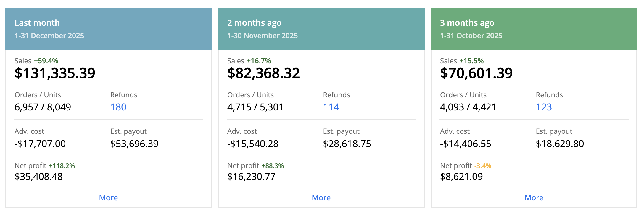Click the $70,601.39 sales figure
The height and width of the screenshot is (219, 644).
pyautogui.click(x=476, y=73)
